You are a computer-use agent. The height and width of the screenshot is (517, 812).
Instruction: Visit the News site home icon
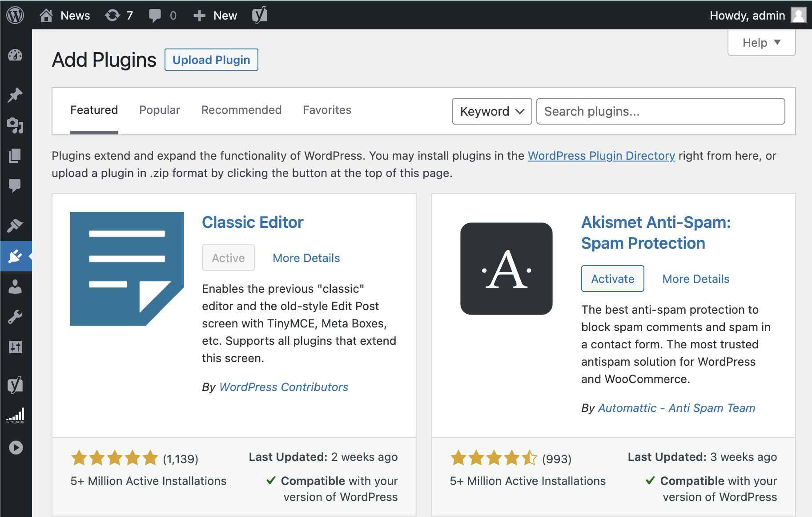46,16
